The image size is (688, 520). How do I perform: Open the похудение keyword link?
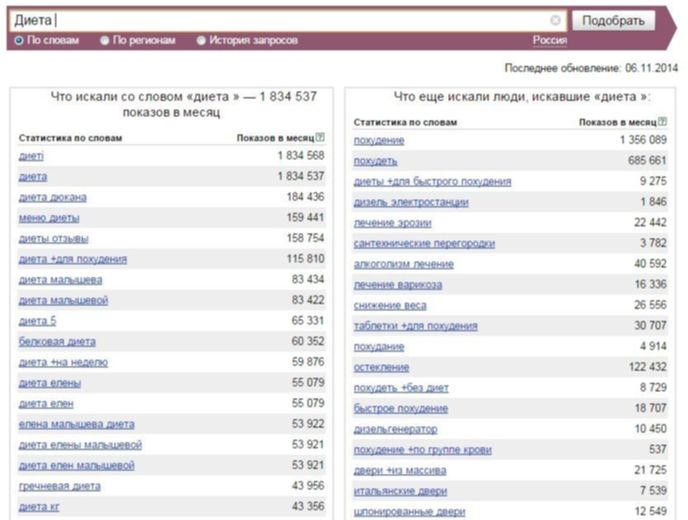click(x=379, y=140)
